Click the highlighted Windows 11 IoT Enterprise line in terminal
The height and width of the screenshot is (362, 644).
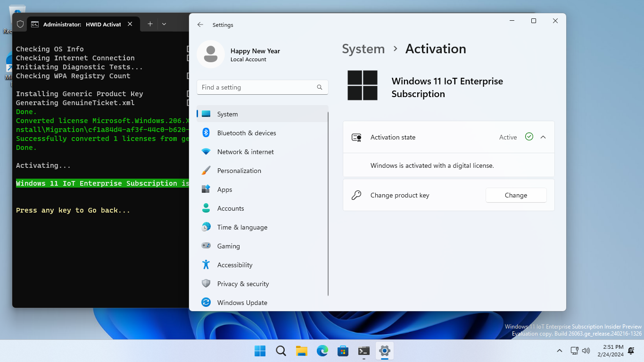tap(102, 183)
